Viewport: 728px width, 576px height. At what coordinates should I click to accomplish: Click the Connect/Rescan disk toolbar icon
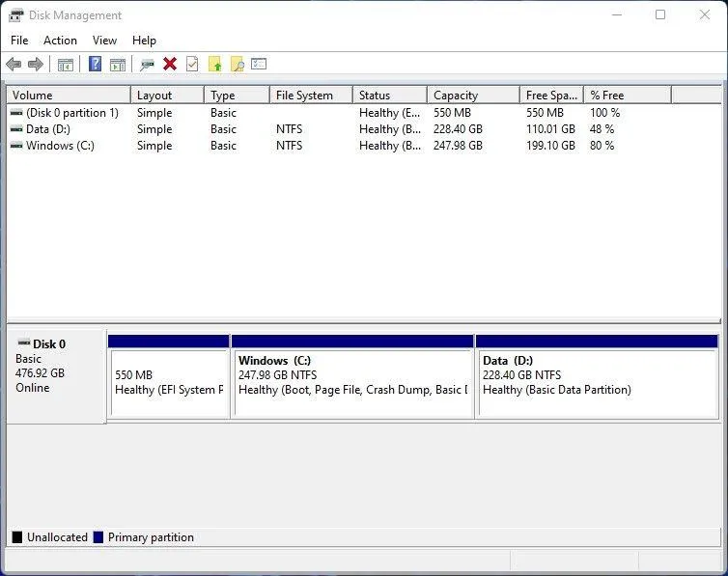147,65
